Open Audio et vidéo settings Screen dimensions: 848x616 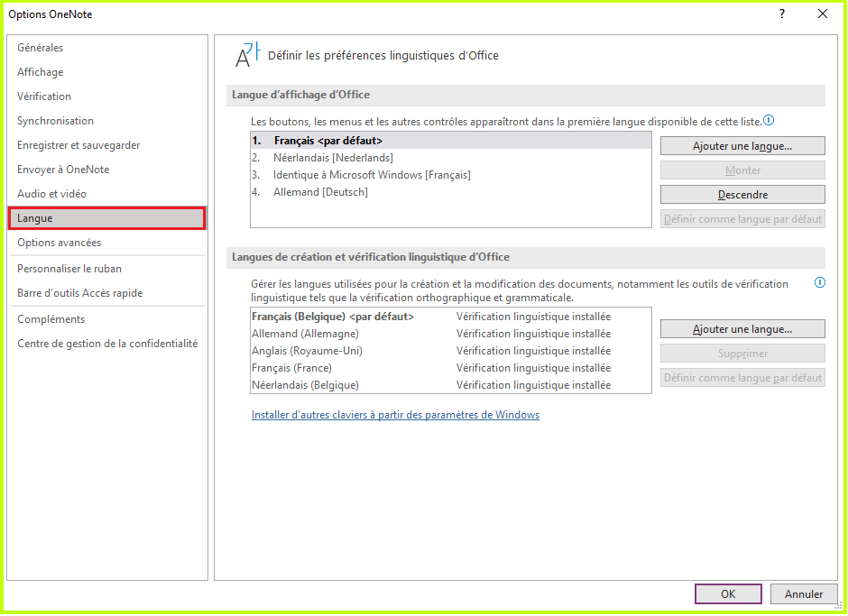point(106,194)
